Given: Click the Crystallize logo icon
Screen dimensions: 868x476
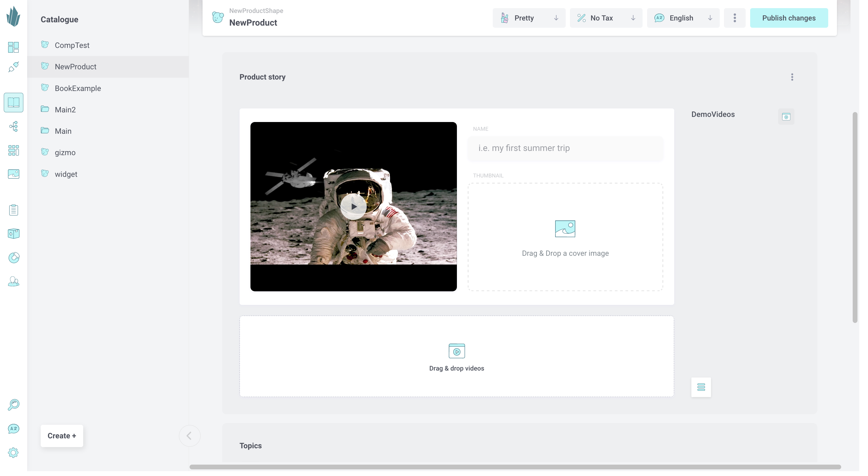Looking at the screenshot, I should coord(14,17).
